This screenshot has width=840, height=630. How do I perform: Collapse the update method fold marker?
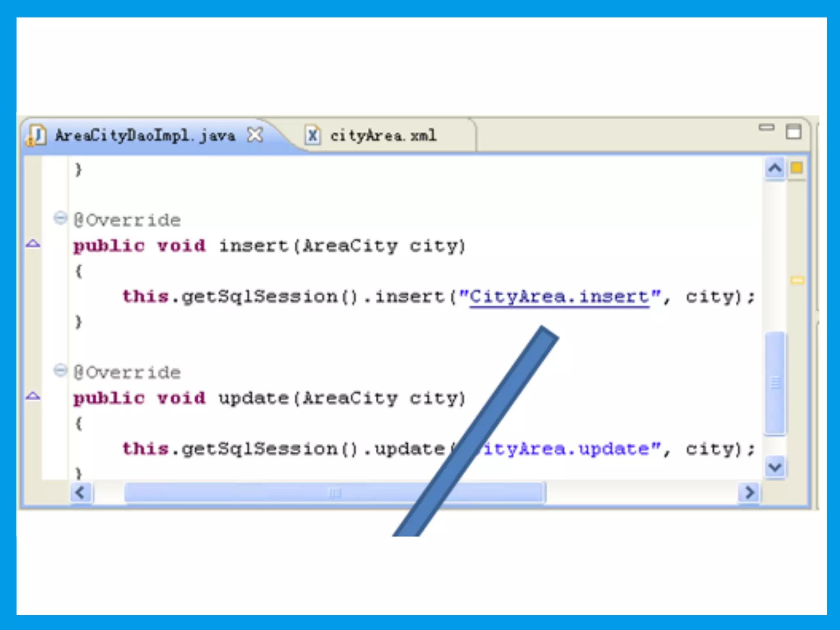click(60, 370)
